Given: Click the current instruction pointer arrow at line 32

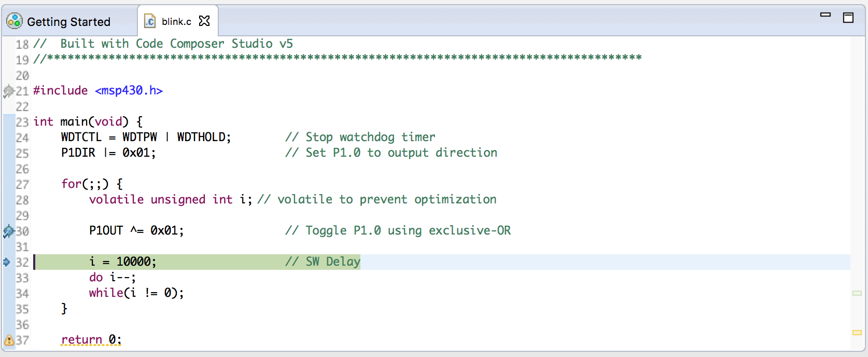Looking at the screenshot, I should pos(7,262).
